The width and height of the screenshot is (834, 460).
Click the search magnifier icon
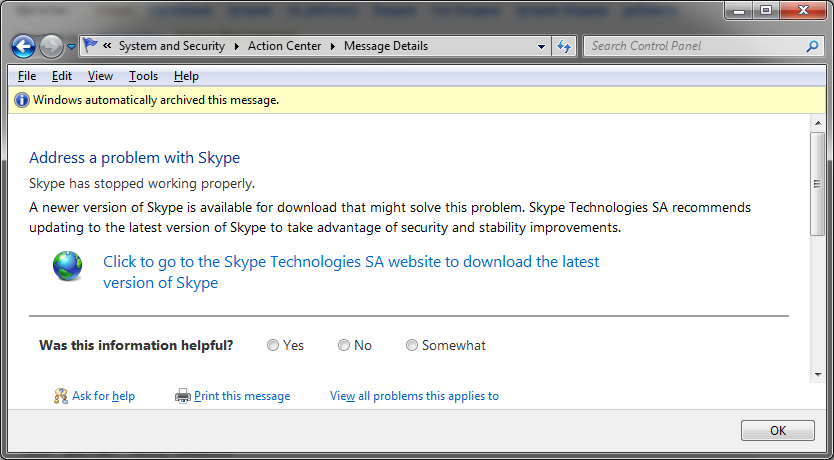(x=812, y=46)
